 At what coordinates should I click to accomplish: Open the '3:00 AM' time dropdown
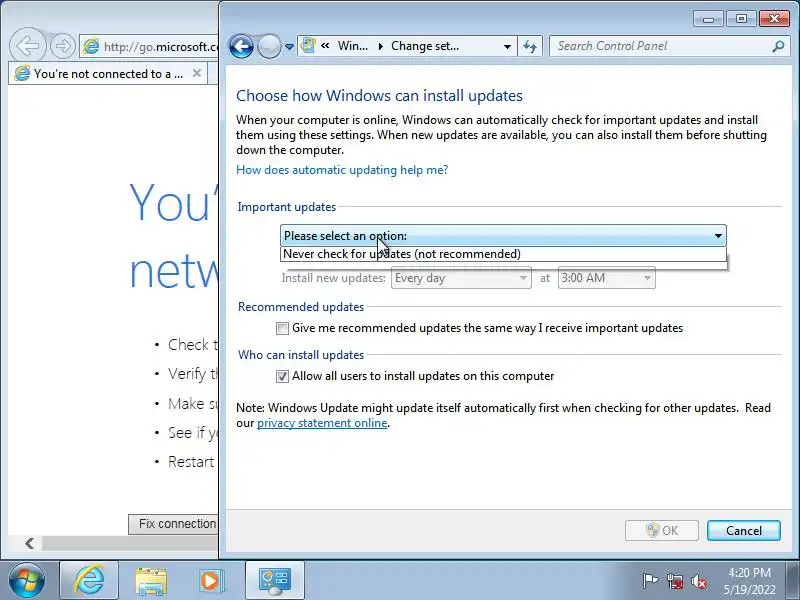coord(607,278)
